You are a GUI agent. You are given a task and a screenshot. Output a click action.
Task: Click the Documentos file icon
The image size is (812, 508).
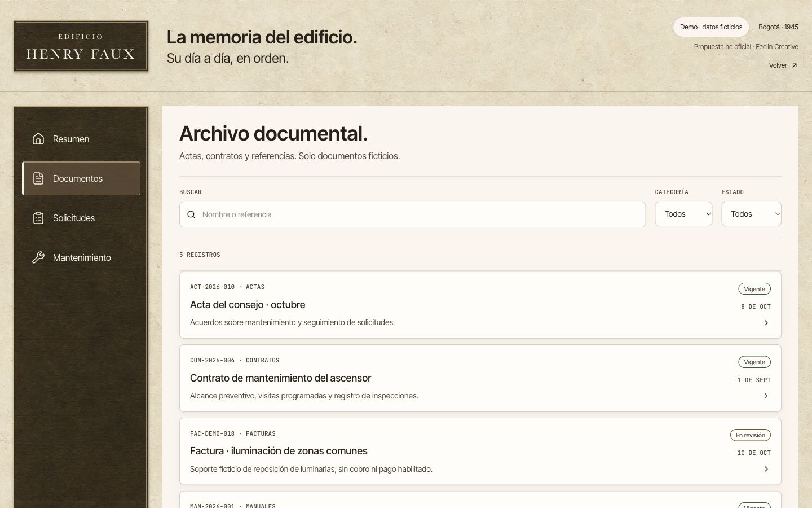tap(38, 178)
